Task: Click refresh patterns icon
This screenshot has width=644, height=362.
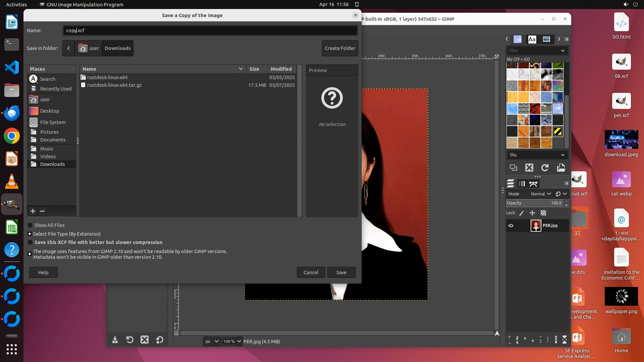Action: (545, 168)
